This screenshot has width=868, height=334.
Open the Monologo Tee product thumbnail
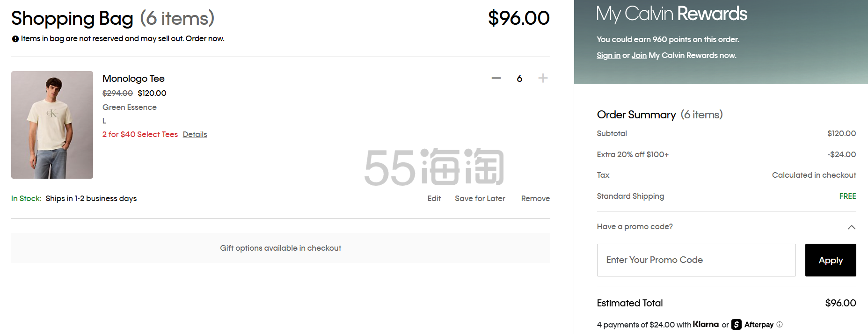pos(52,125)
